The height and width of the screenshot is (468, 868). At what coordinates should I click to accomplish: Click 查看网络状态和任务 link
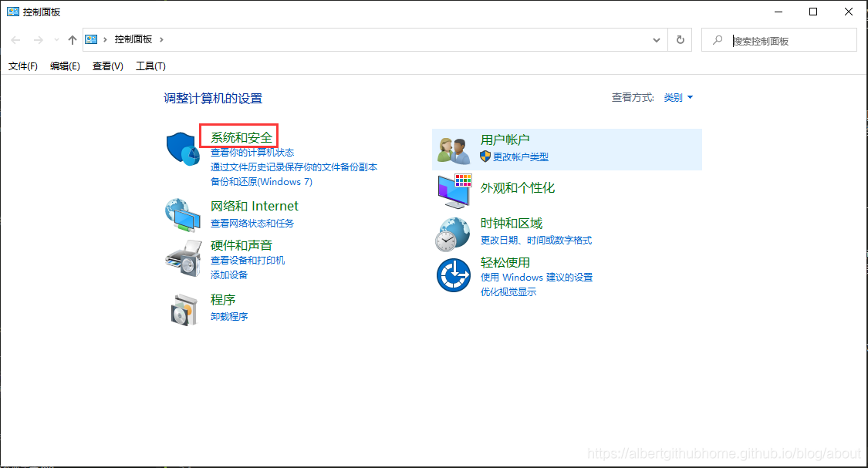click(x=252, y=224)
